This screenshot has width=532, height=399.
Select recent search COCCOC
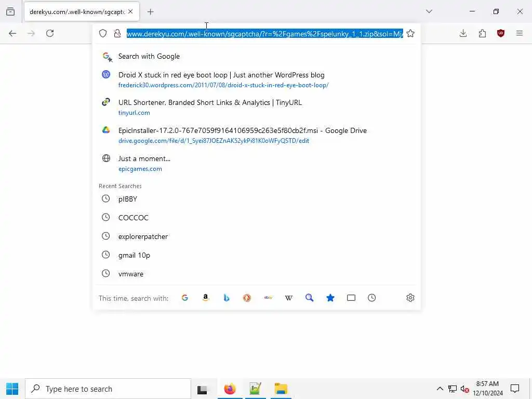tap(257, 218)
